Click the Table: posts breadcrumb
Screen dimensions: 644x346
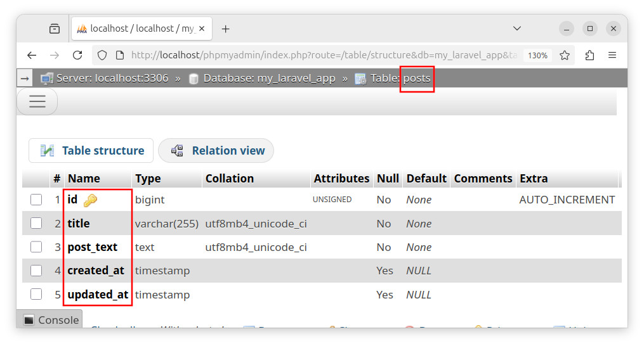point(400,78)
